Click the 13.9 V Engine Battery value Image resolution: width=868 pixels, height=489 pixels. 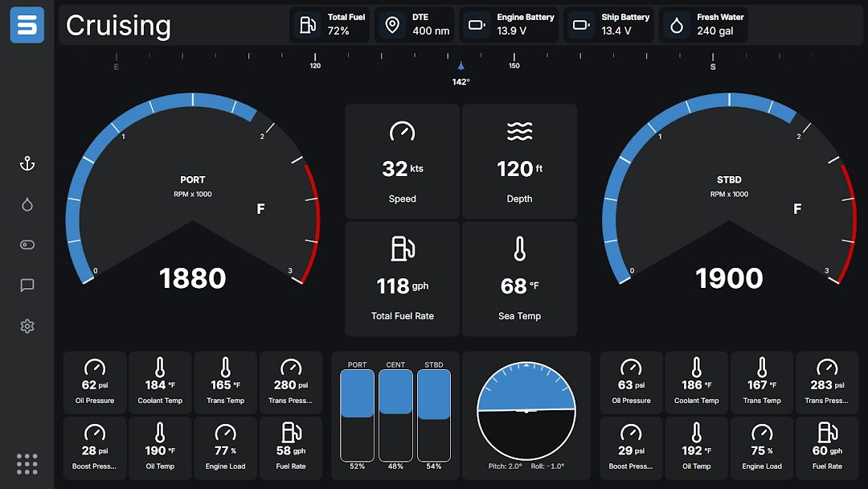coord(511,31)
